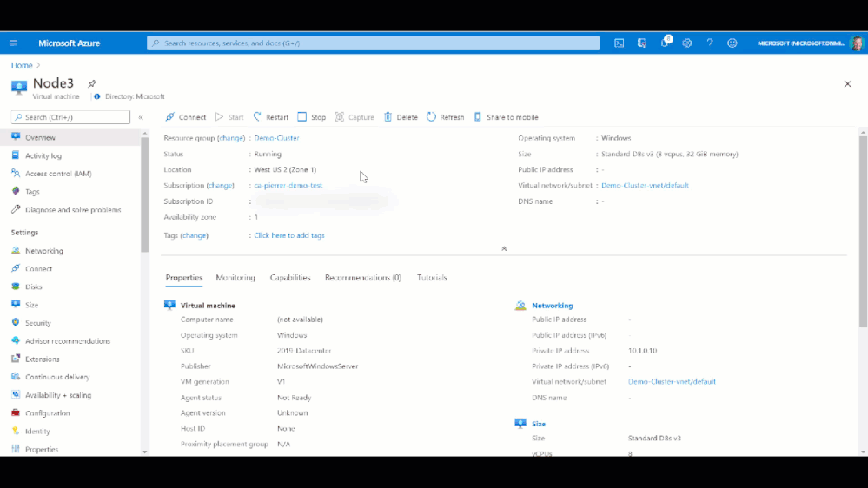
Task: Switch to the Recommendations (0) tab
Action: point(362,278)
